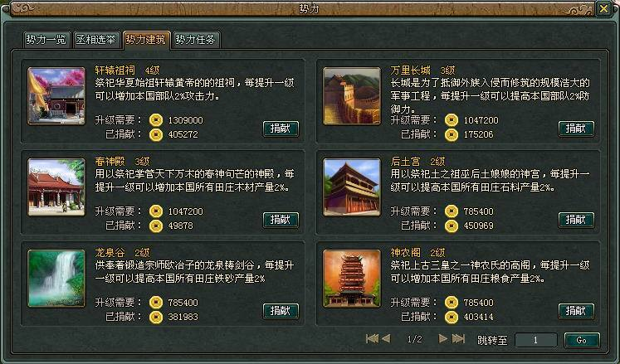Click the 龙泉谷 waterfall image
The height and width of the screenshot is (364, 620).
(x=56, y=279)
